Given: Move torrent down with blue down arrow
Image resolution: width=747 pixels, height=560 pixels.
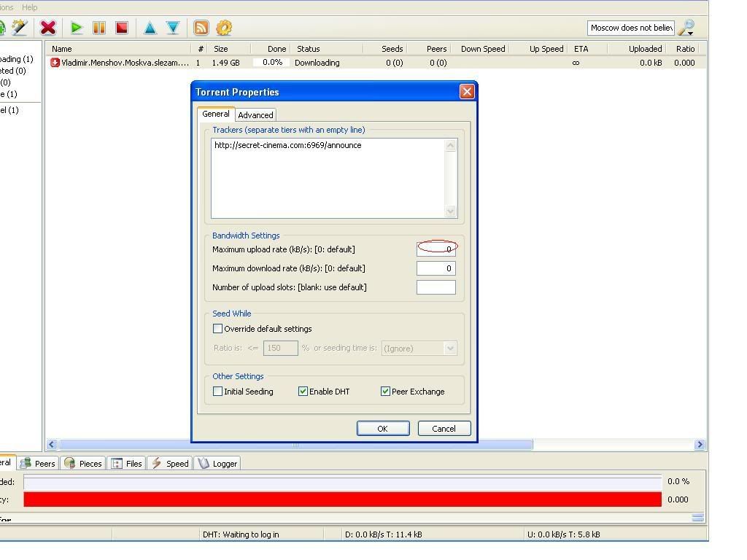Looking at the screenshot, I should click(173, 28).
